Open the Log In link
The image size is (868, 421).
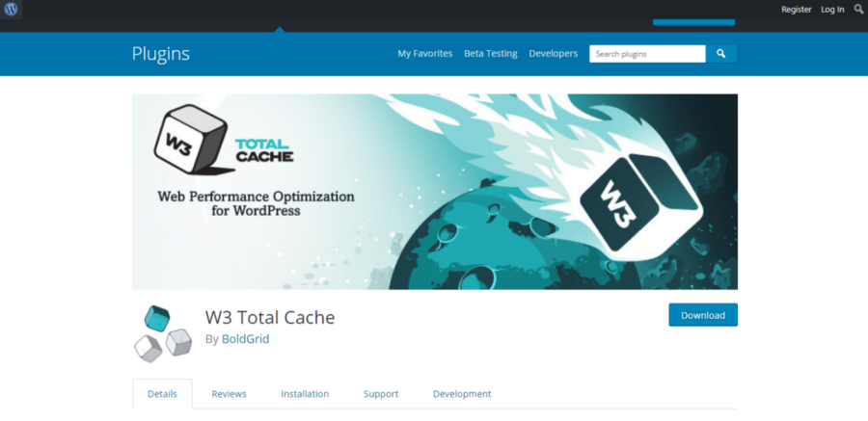tap(832, 10)
